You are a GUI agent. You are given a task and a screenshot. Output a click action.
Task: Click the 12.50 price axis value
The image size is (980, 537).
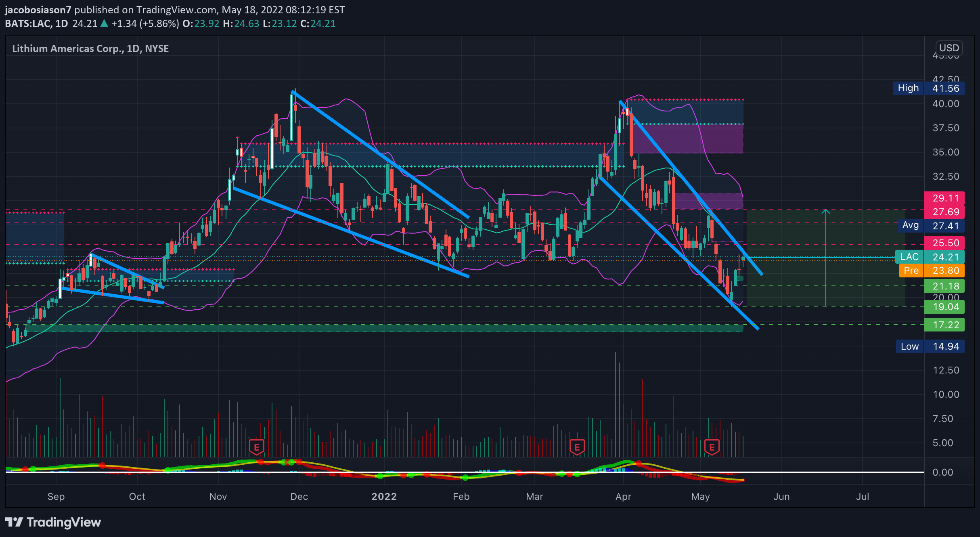coord(946,370)
